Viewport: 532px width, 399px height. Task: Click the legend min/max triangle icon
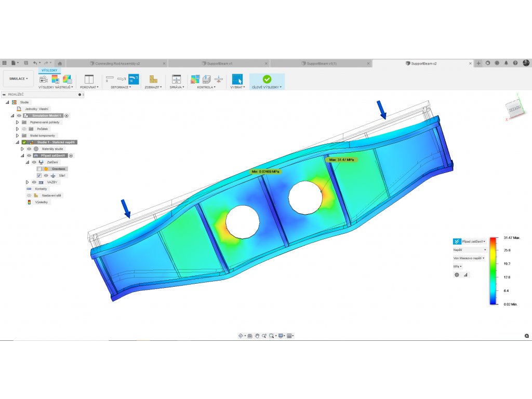tap(465, 275)
